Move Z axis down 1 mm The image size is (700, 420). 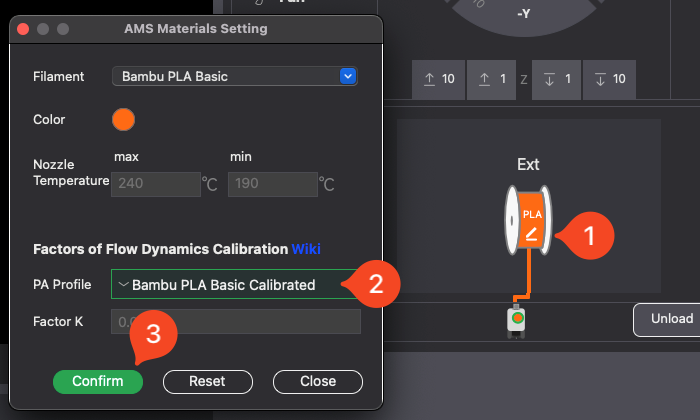555,79
